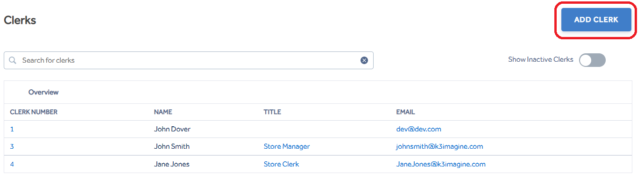Clear the search field with the X icon
Image resolution: width=644 pixels, height=181 pixels.
[x=364, y=60]
